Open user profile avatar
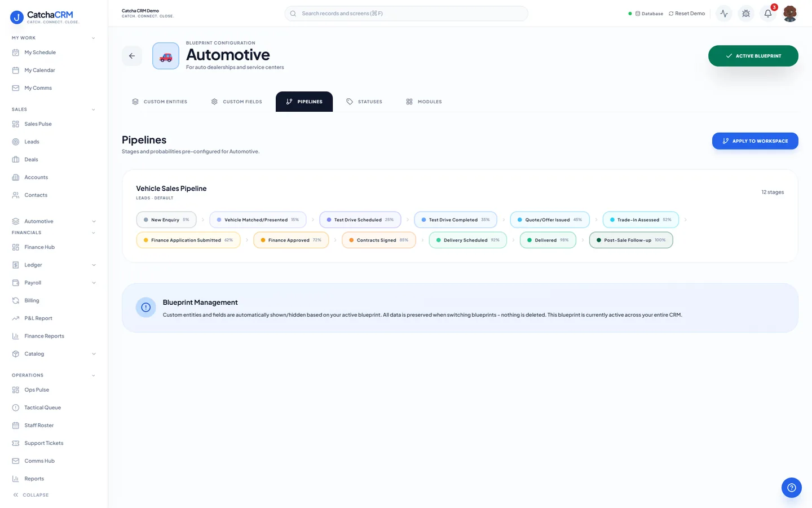This screenshot has width=812, height=508. [790, 14]
